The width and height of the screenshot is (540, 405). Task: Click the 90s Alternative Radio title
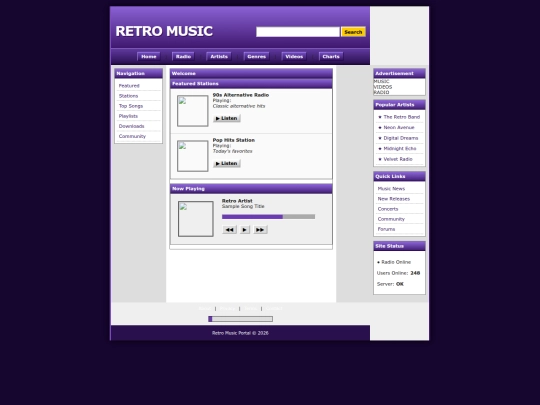pyautogui.click(x=240, y=95)
